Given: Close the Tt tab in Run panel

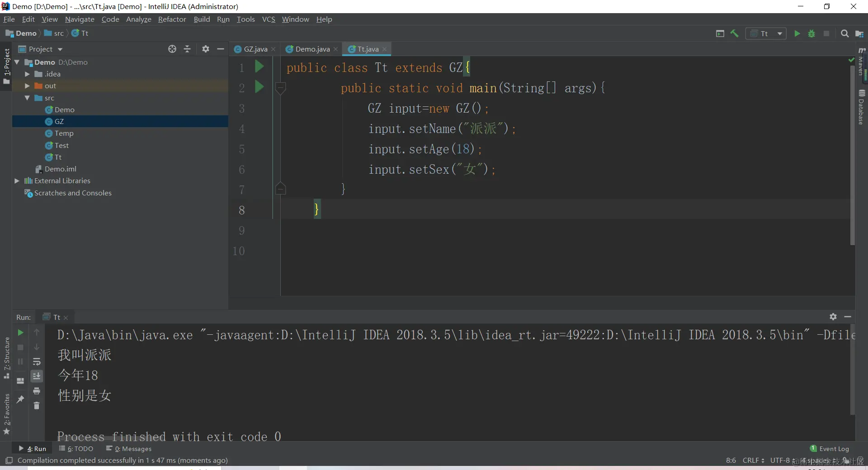Looking at the screenshot, I should (x=66, y=318).
